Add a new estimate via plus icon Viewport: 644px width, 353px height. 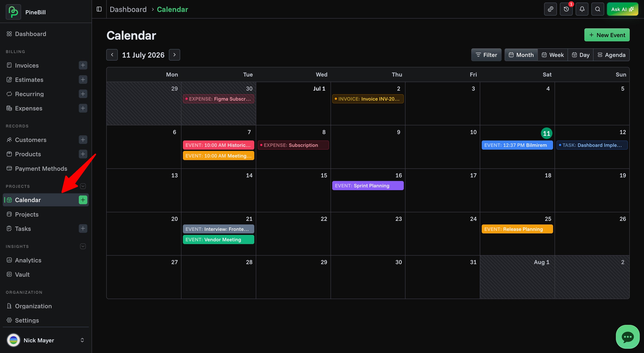(x=83, y=80)
